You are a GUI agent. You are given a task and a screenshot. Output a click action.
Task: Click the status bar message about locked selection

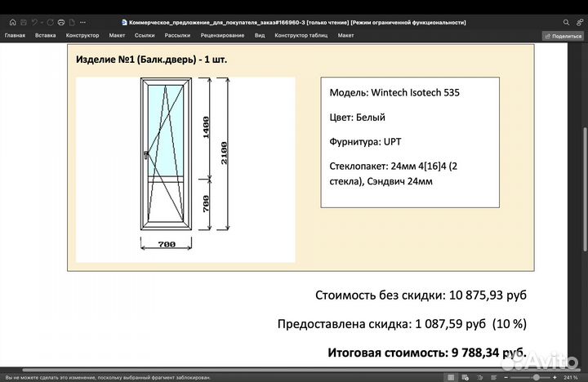(x=109, y=377)
